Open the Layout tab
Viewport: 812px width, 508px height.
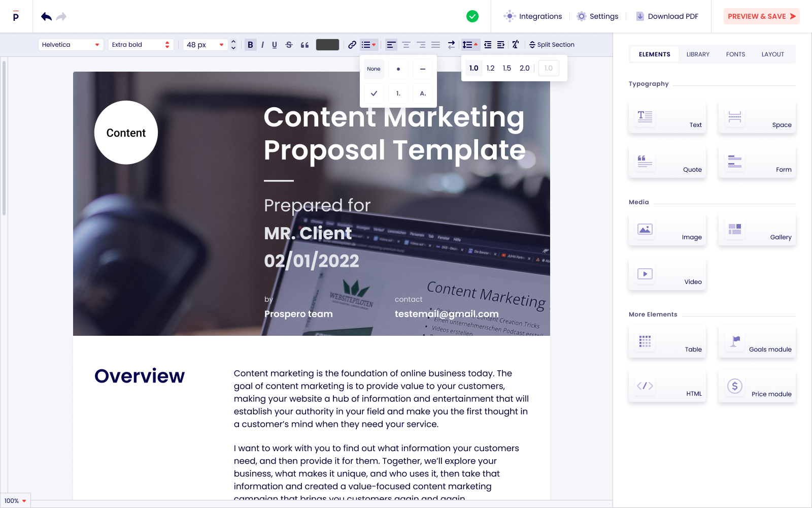[x=772, y=54]
